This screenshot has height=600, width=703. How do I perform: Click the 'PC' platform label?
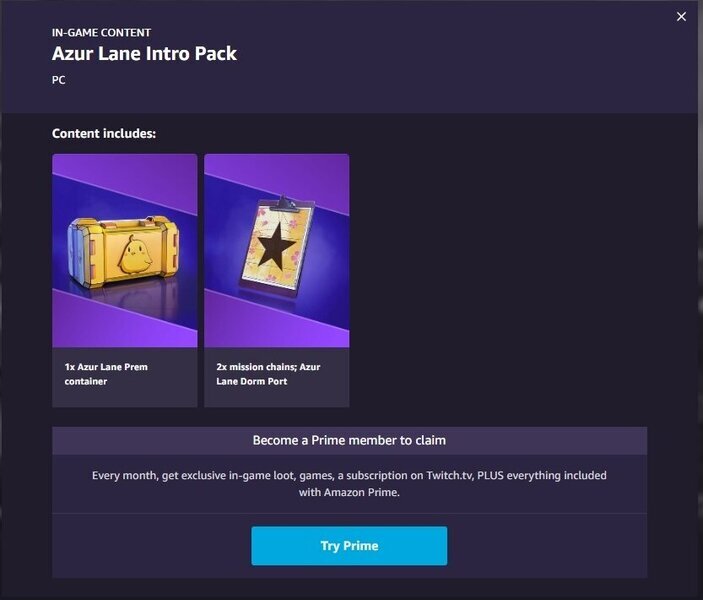(x=58, y=80)
